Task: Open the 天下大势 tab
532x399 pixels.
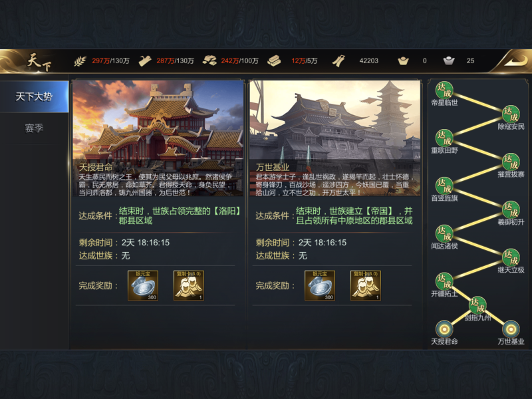Action: coord(34,96)
